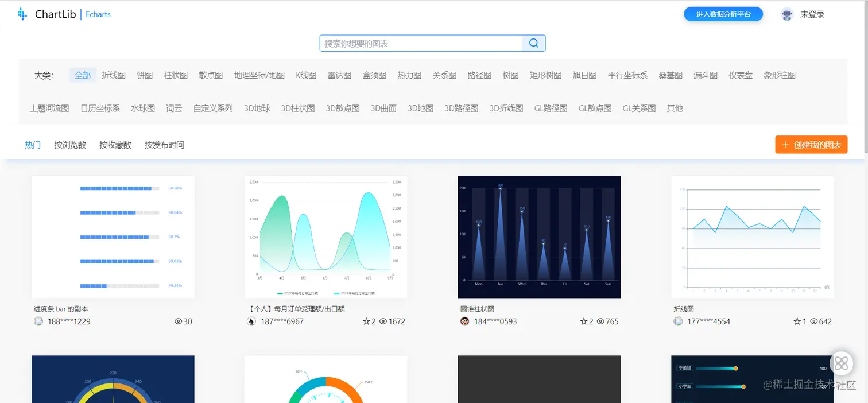The image size is (868, 403).
Task: Select GL关系图 category filter
Action: coord(639,108)
